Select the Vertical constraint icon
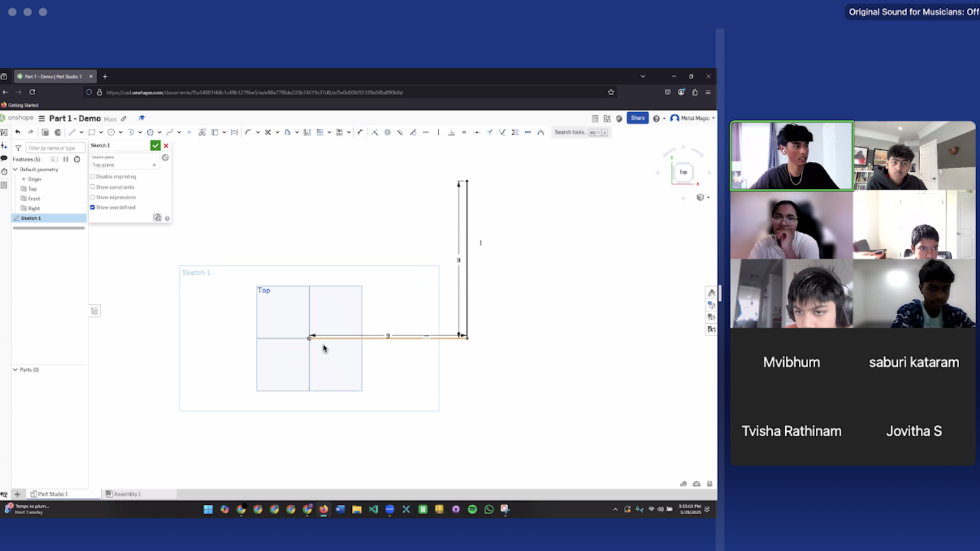The image size is (980, 551). (439, 132)
